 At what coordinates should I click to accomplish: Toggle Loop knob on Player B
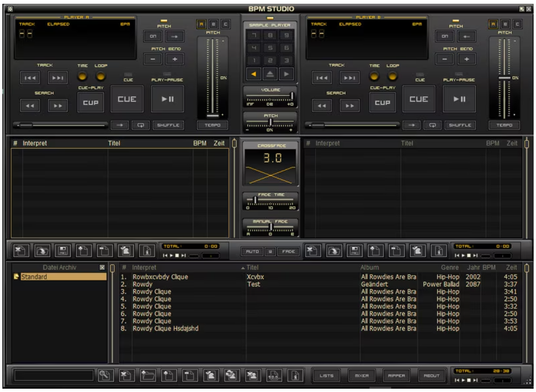[x=392, y=76]
